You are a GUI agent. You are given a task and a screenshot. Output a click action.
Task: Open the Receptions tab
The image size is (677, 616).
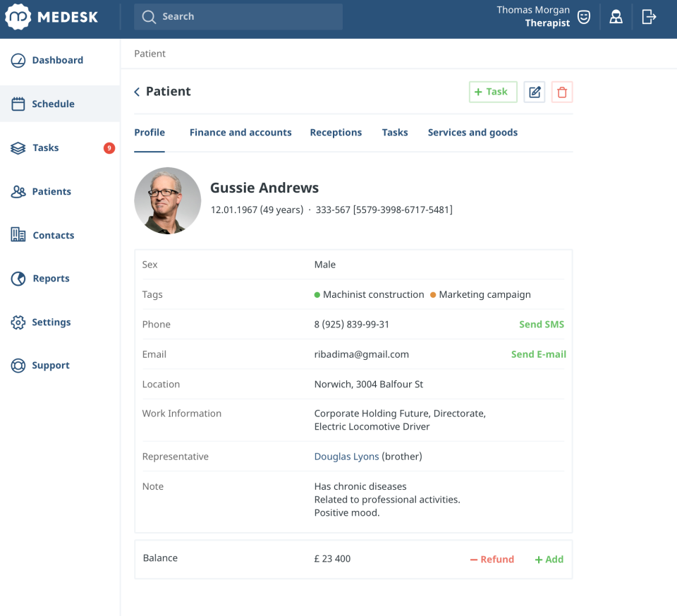click(x=336, y=132)
